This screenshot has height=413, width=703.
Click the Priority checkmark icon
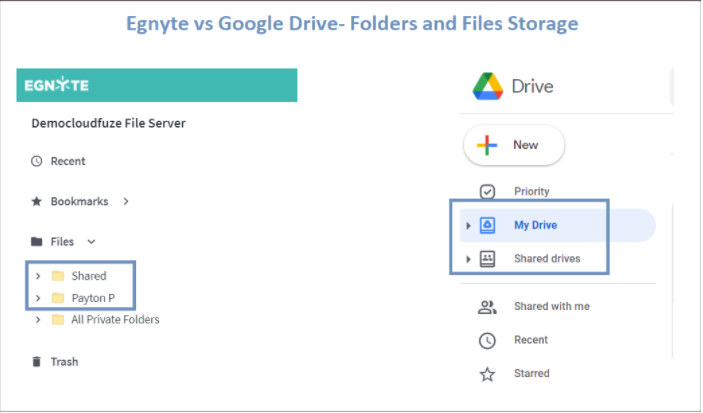tap(487, 191)
